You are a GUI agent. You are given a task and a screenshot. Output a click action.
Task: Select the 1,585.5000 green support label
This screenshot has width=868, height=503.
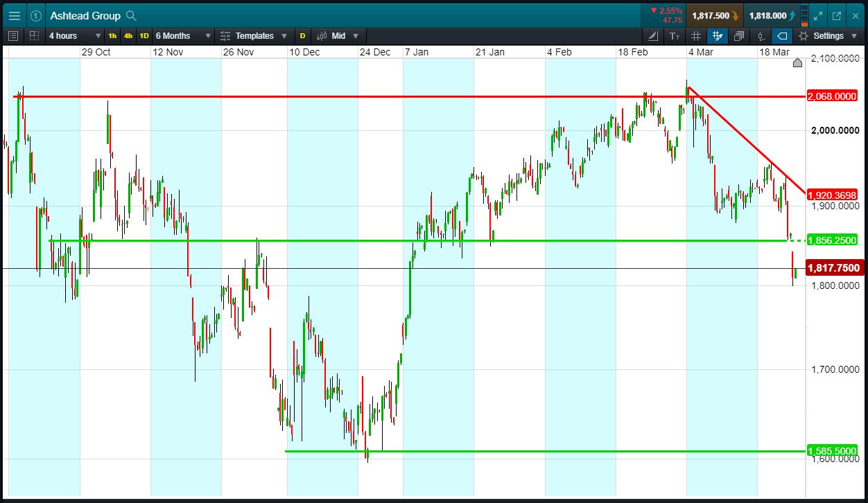(833, 451)
